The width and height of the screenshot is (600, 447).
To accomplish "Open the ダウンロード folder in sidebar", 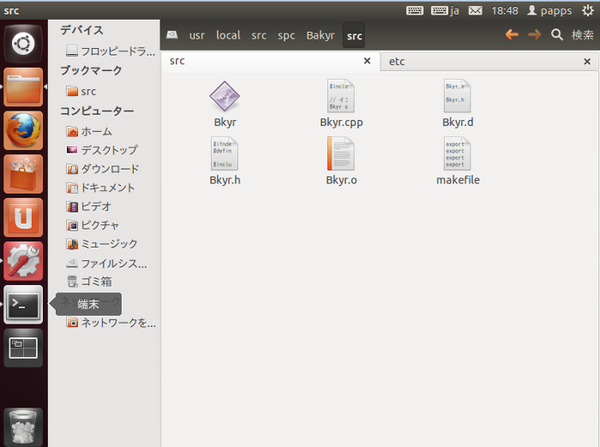I will [x=108, y=168].
